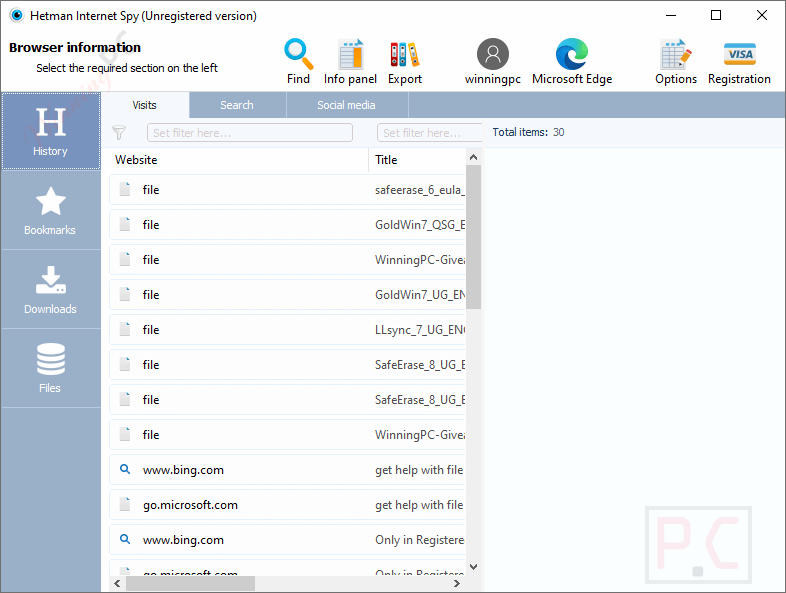The width and height of the screenshot is (786, 593).
Task: Select the safeerase_6_eula title cell
Action: (x=420, y=190)
